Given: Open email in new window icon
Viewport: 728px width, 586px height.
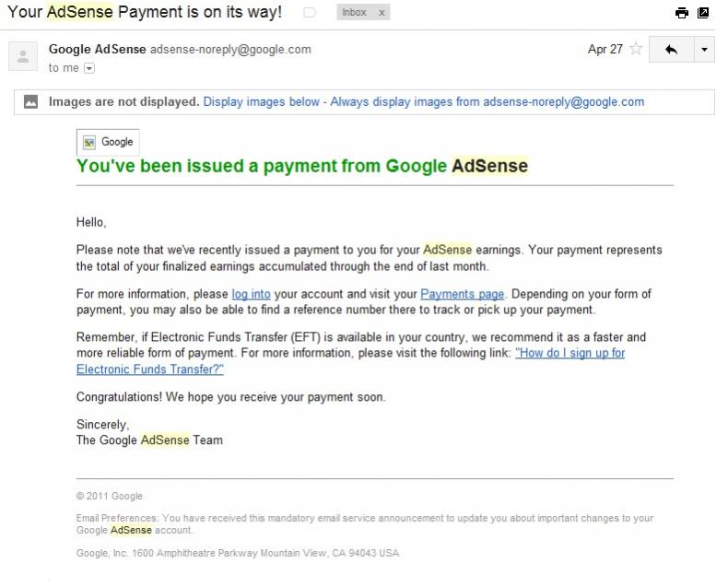Looking at the screenshot, I should click(x=703, y=13).
